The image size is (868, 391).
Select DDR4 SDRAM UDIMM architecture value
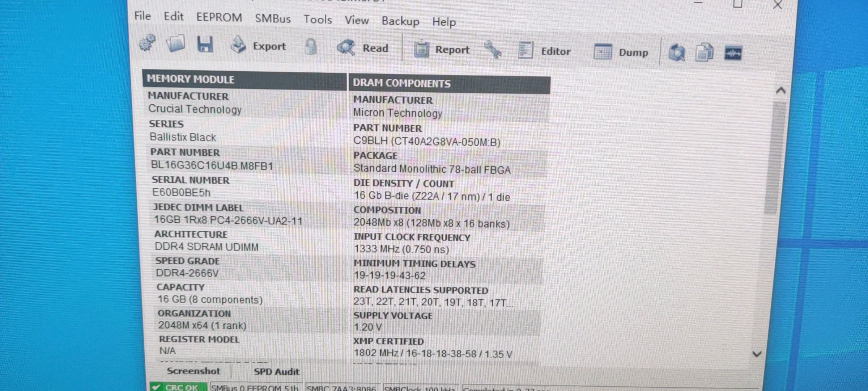[x=207, y=247]
